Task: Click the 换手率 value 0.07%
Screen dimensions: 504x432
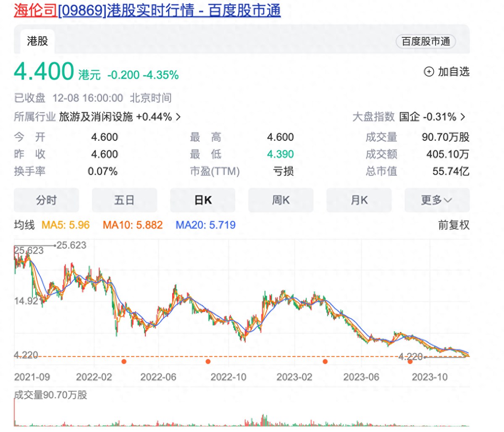Action: pyautogui.click(x=102, y=171)
